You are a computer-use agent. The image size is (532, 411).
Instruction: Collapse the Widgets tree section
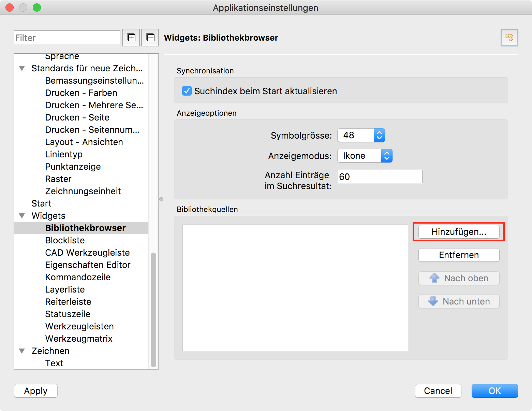point(22,216)
